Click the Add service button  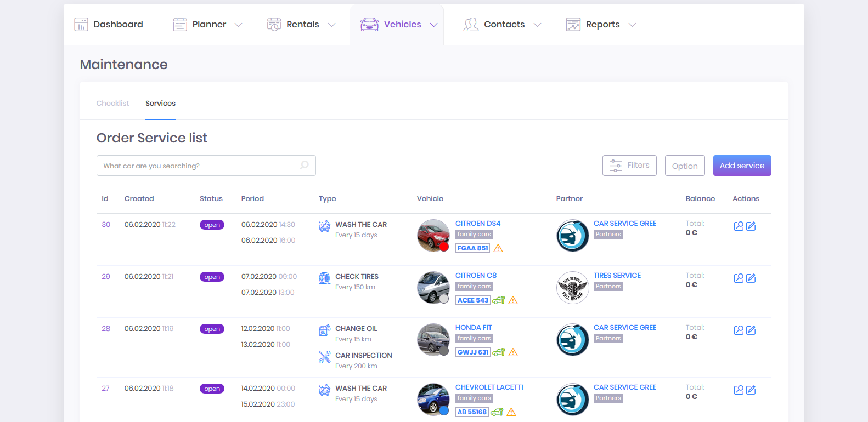tap(742, 166)
